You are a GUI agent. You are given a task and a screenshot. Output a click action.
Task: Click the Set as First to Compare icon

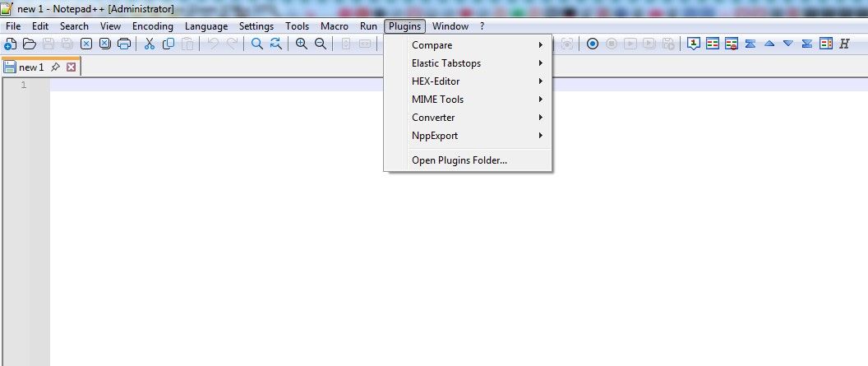[694, 44]
